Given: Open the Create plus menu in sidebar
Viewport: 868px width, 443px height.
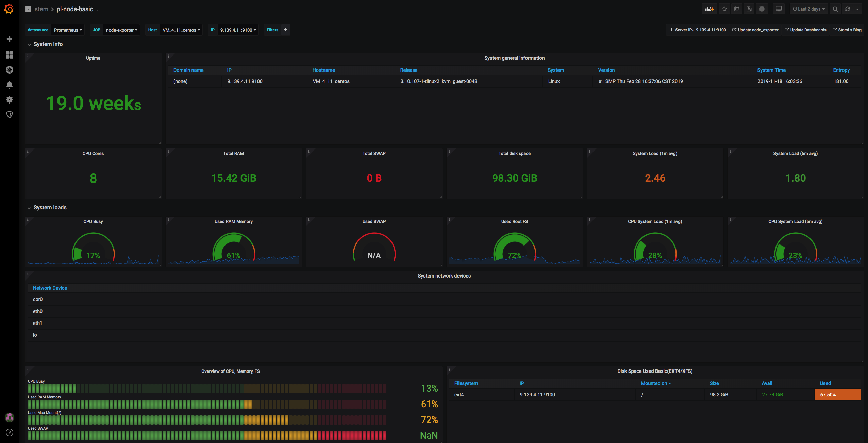Looking at the screenshot, I should click(10, 39).
